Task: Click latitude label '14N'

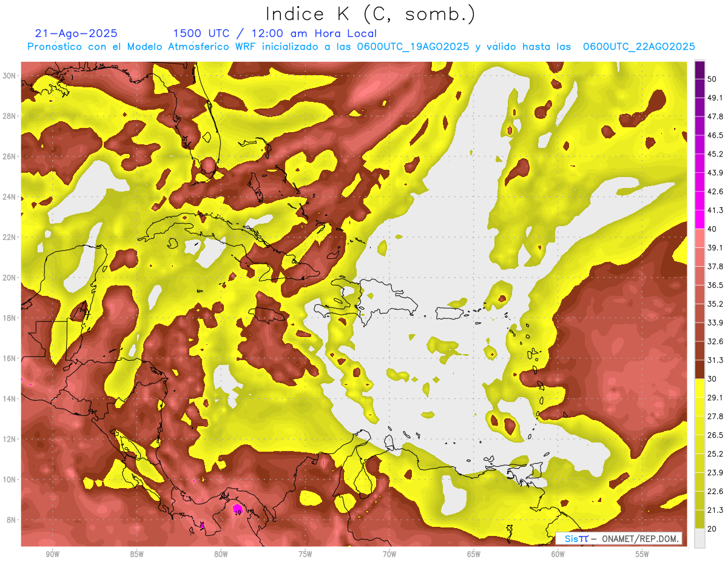Action: click(x=10, y=399)
